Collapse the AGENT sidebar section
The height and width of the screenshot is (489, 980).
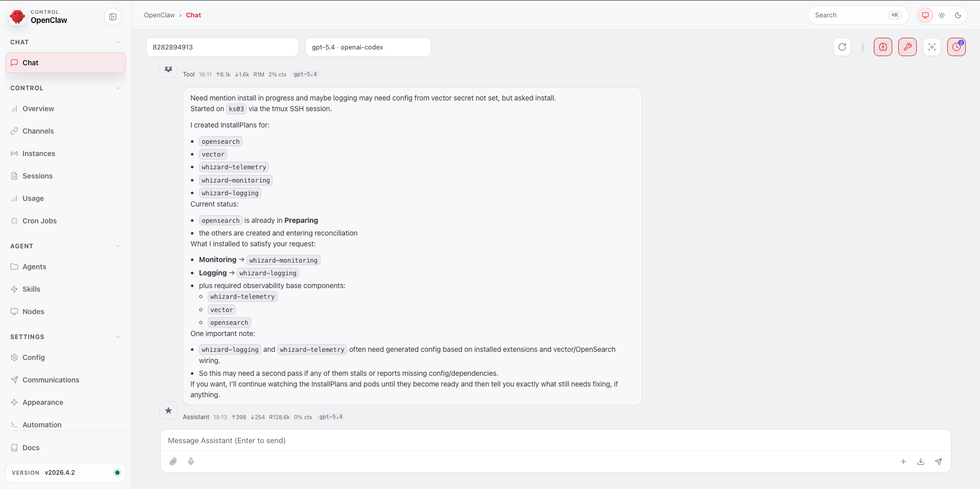click(118, 246)
